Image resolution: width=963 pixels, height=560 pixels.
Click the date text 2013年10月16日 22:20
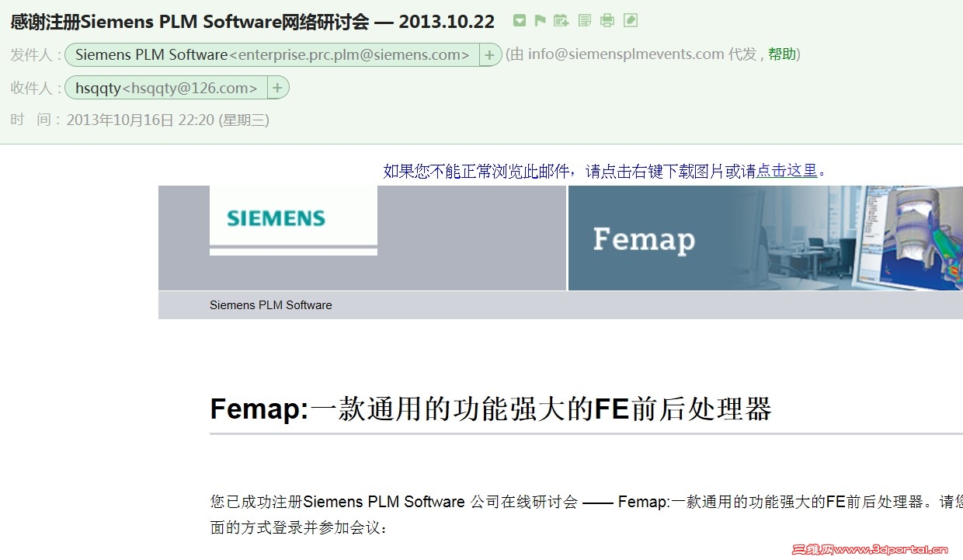(x=141, y=120)
